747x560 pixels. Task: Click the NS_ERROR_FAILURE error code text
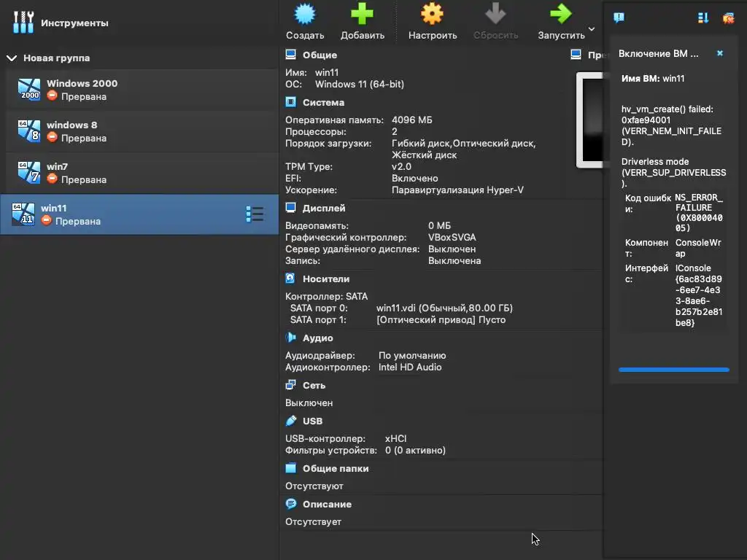pyautogui.click(x=699, y=213)
